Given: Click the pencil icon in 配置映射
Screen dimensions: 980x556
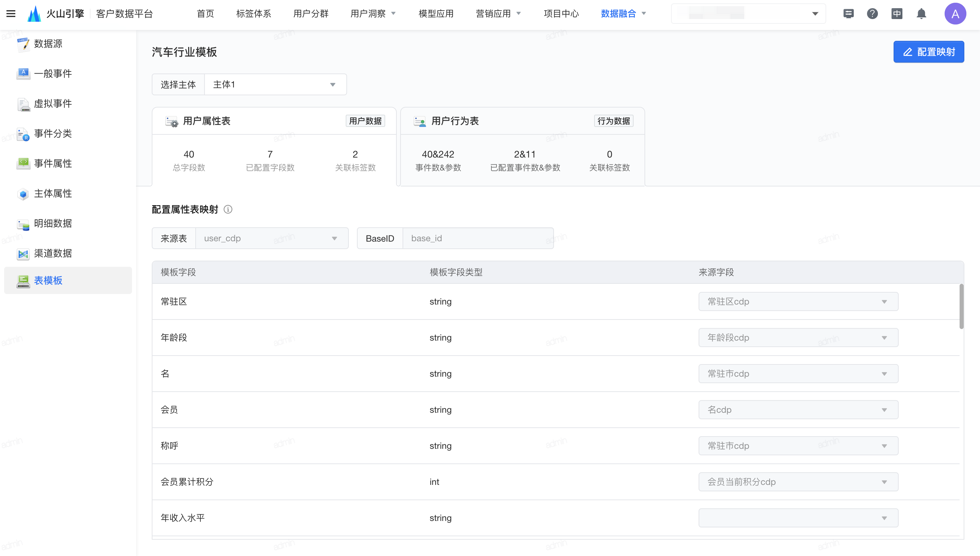Looking at the screenshot, I should (908, 52).
